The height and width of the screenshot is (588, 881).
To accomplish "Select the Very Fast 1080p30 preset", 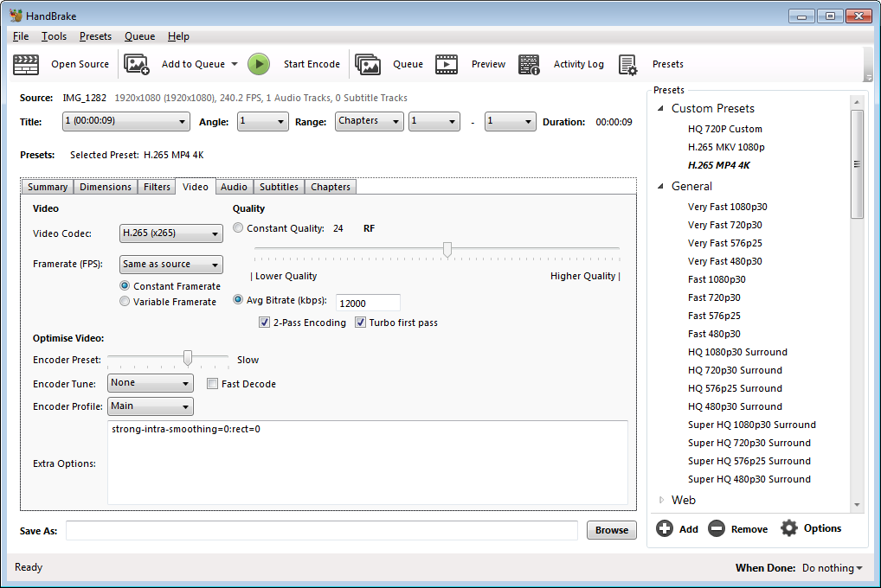I will (727, 207).
